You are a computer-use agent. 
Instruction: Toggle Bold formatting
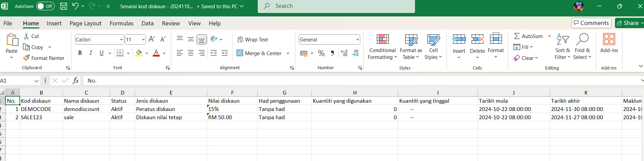click(x=80, y=53)
